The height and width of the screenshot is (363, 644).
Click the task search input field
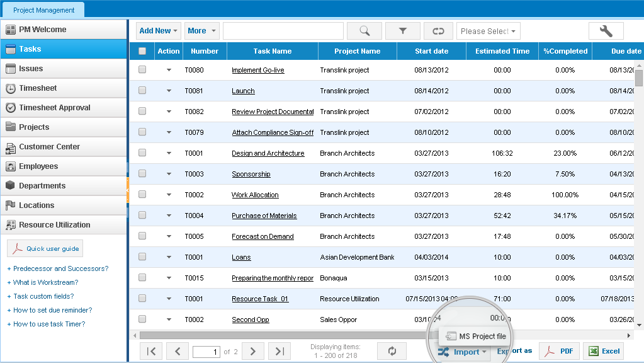click(283, 31)
